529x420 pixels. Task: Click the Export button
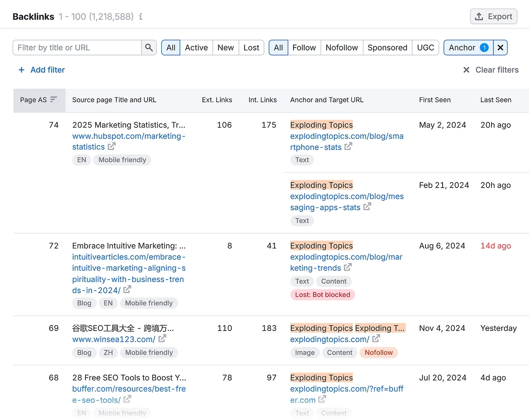pos(494,17)
